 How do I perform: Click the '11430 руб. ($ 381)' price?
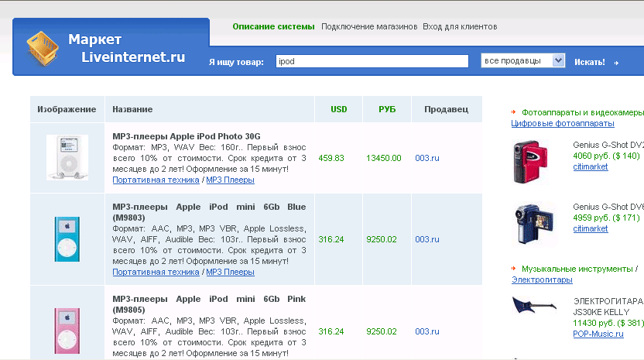[608, 323]
